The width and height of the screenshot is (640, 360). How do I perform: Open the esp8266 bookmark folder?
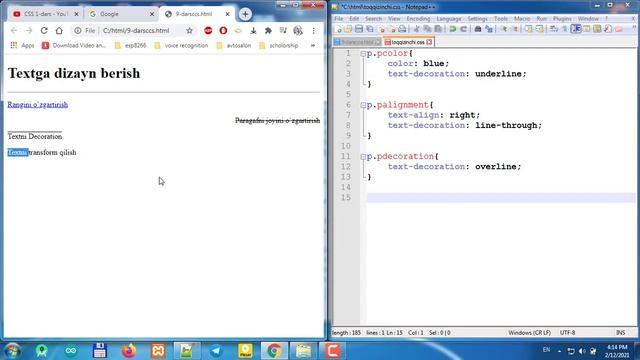(x=130, y=45)
